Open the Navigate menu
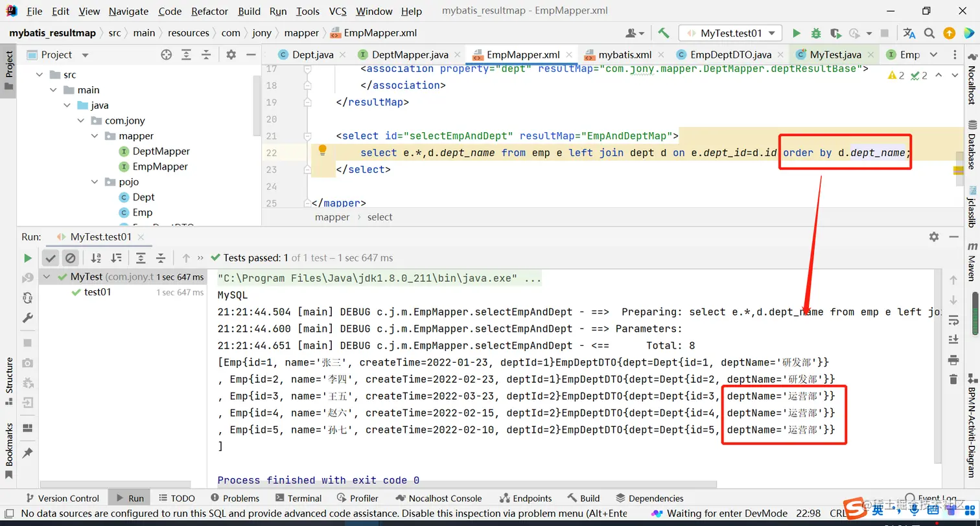 [128, 11]
